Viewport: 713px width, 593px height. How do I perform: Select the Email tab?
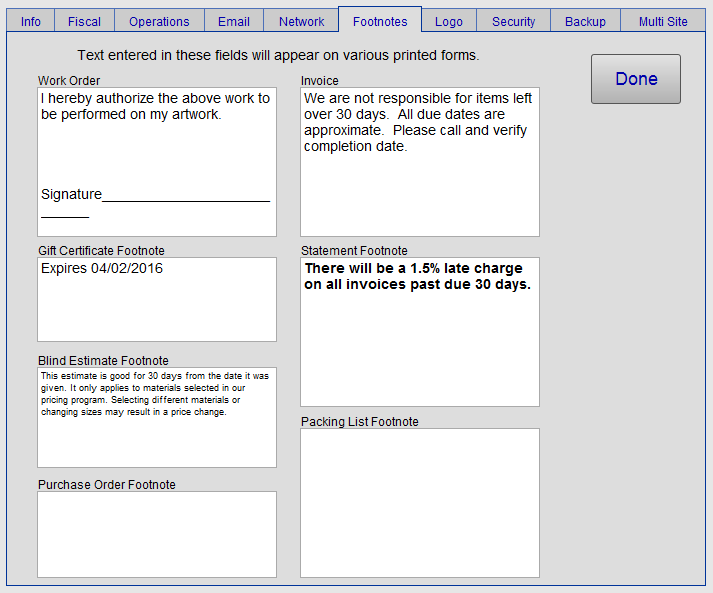point(234,21)
